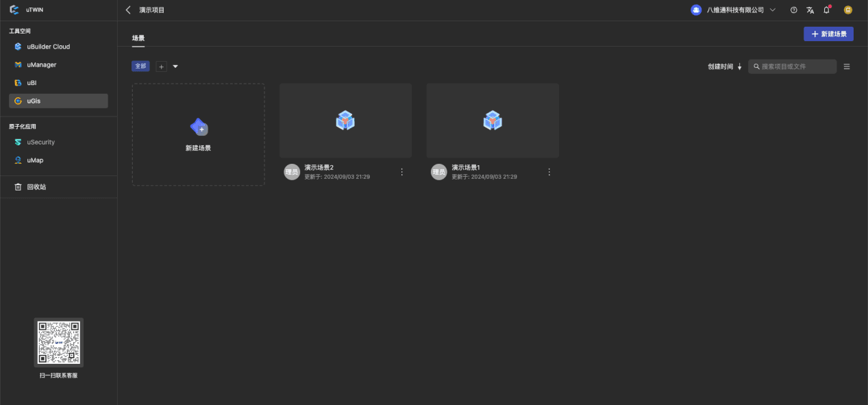
Task: Click the back arrow beside 演示项目
Action: [128, 10]
